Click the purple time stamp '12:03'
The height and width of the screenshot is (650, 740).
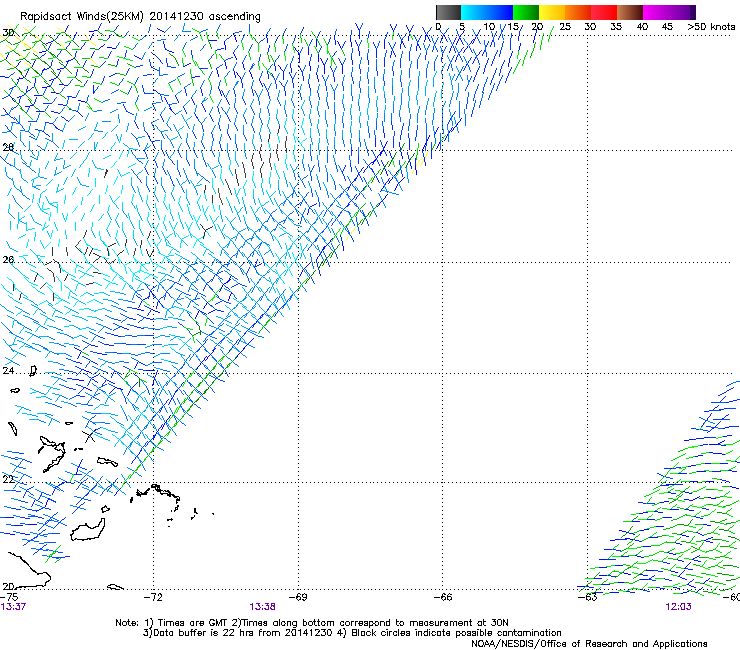(679, 607)
